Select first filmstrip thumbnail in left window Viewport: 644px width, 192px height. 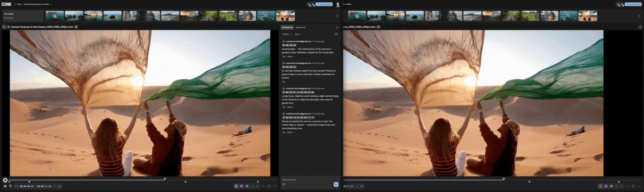(x=55, y=16)
